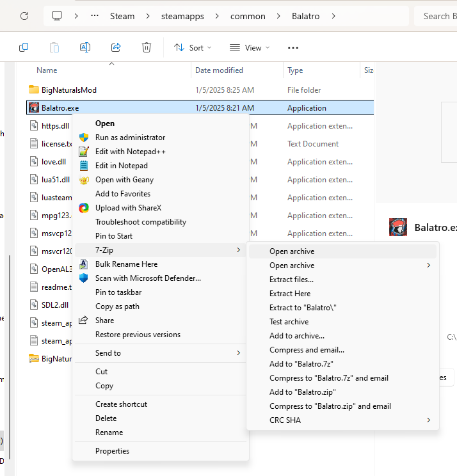Image resolution: width=457 pixels, height=476 pixels.
Task: Select Test archive
Action: [x=342, y=321]
